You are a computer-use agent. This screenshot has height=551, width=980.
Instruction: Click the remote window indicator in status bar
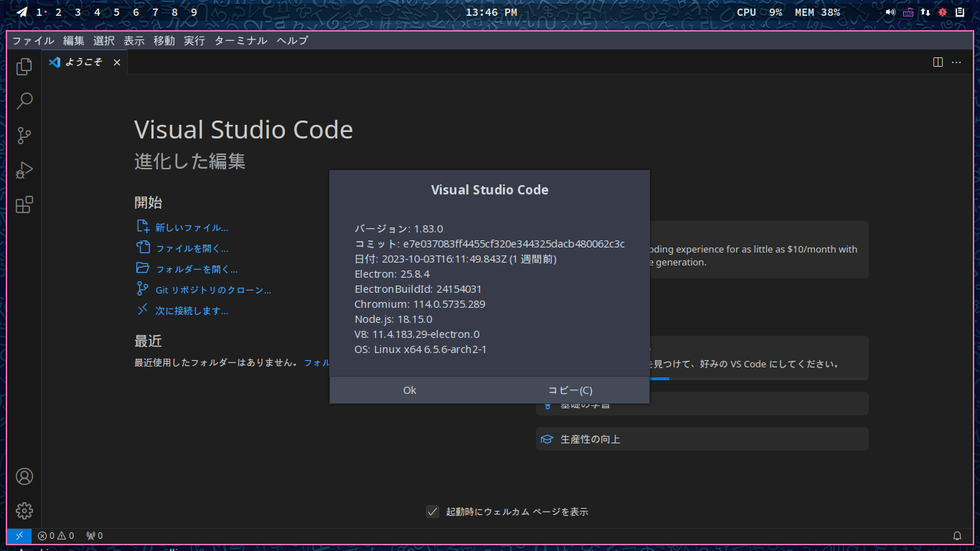19,536
